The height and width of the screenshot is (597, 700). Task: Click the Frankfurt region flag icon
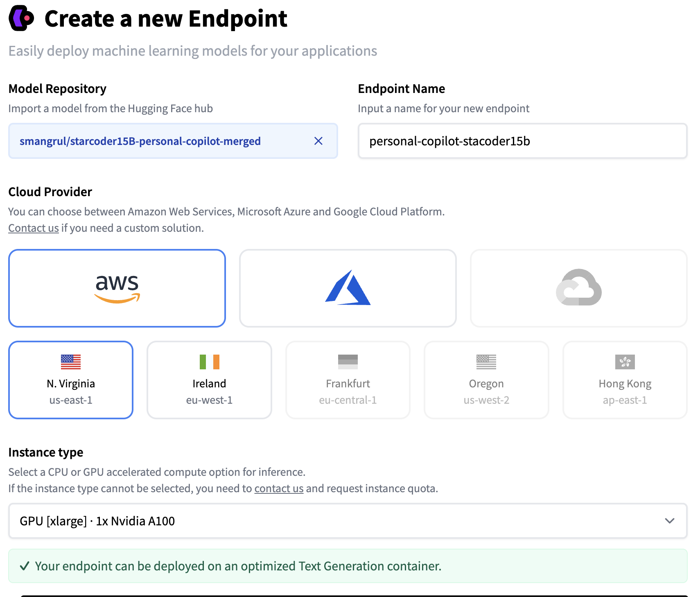(x=348, y=362)
